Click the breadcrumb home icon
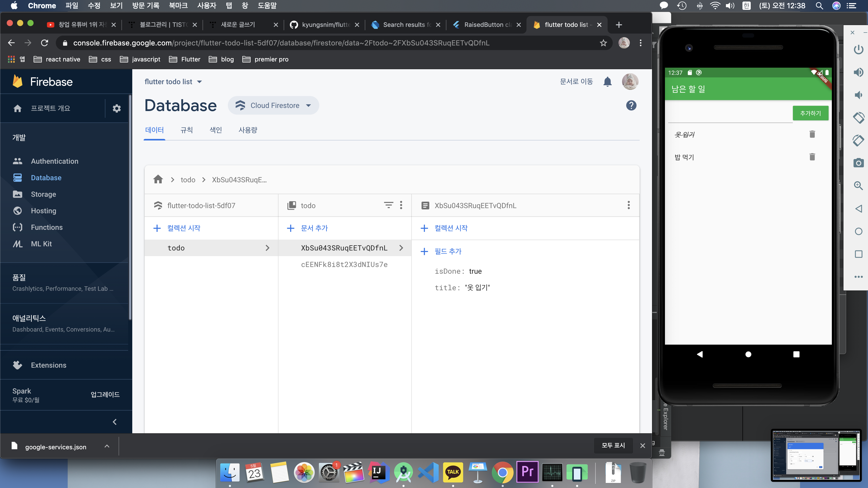The height and width of the screenshot is (488, 868). 158,179
